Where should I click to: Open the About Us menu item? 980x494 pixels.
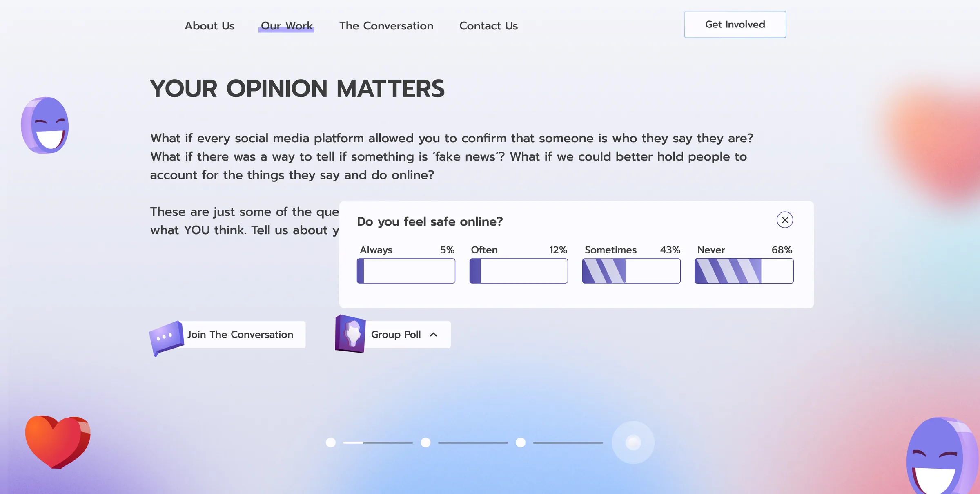point(209,26)
